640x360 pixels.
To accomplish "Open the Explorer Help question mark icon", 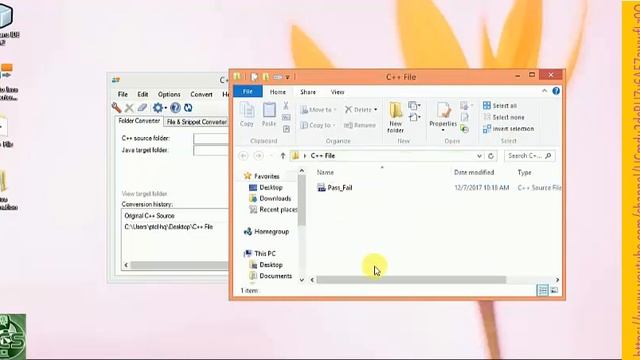I will click(x=556, y=91).
